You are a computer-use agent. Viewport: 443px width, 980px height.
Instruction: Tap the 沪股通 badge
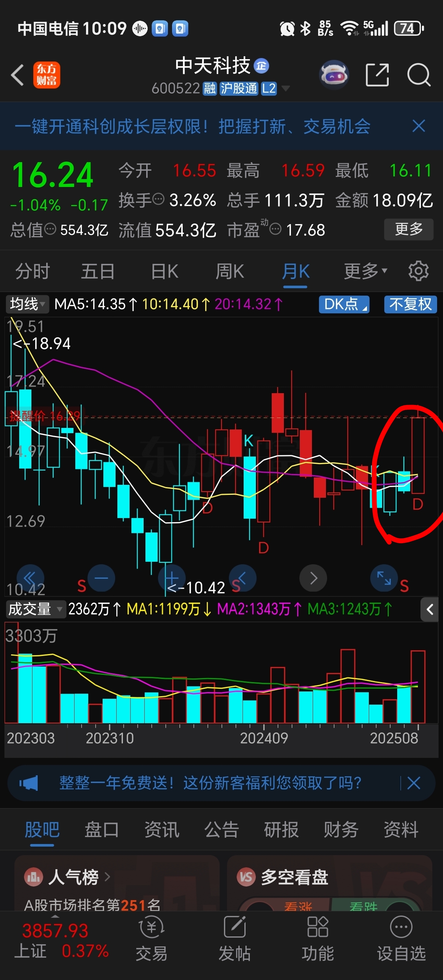(239, 89)
